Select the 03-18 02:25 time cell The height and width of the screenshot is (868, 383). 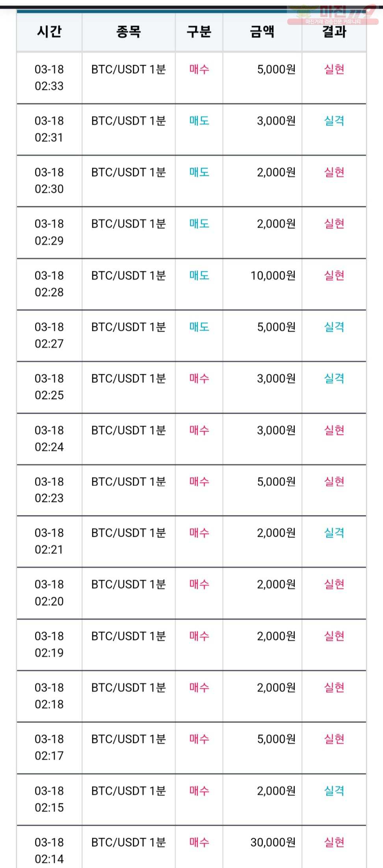point(49,387)
